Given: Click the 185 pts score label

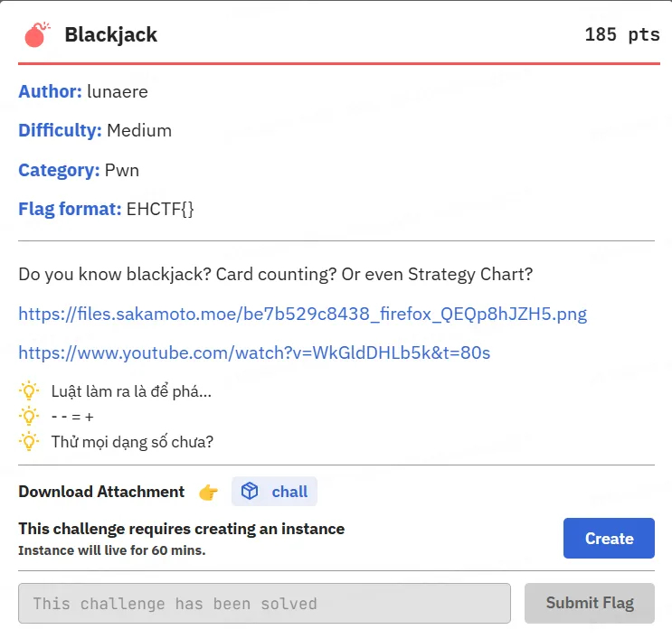Looking at the screenshot, I should point(622,34).
